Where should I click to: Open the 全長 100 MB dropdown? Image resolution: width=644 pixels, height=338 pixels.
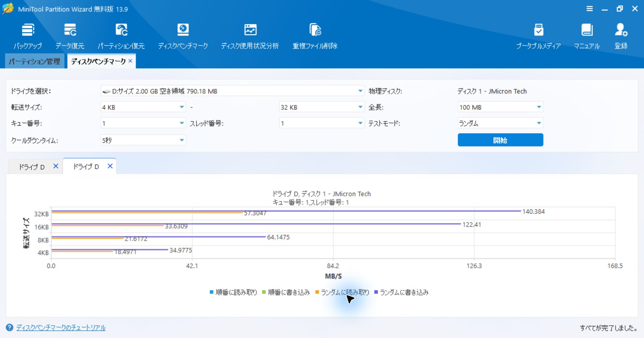pyautogui.click(x=500, y=107)
